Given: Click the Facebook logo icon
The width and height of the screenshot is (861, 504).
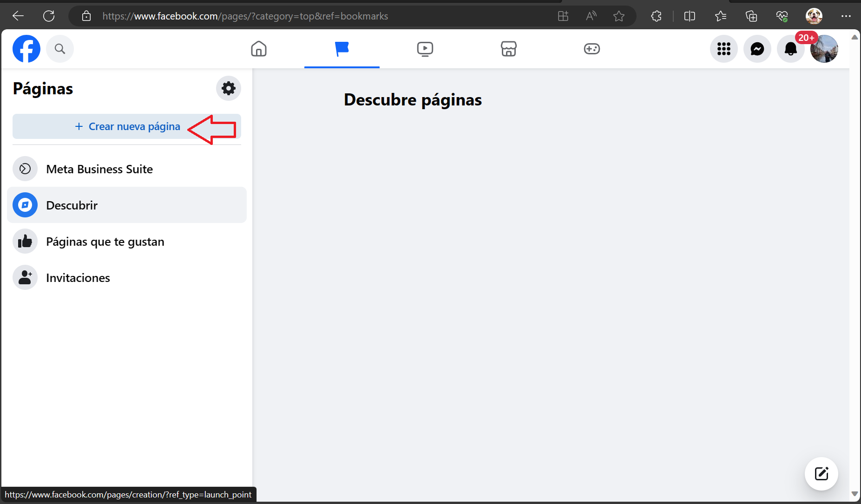Looking at the screenshot, I should (x=26, y=49).
